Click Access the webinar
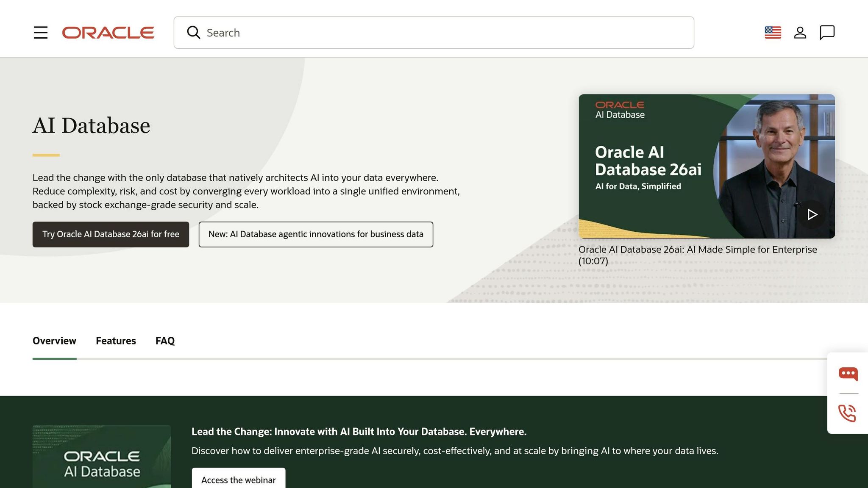 pyautogui.click(x=238, y=480)
